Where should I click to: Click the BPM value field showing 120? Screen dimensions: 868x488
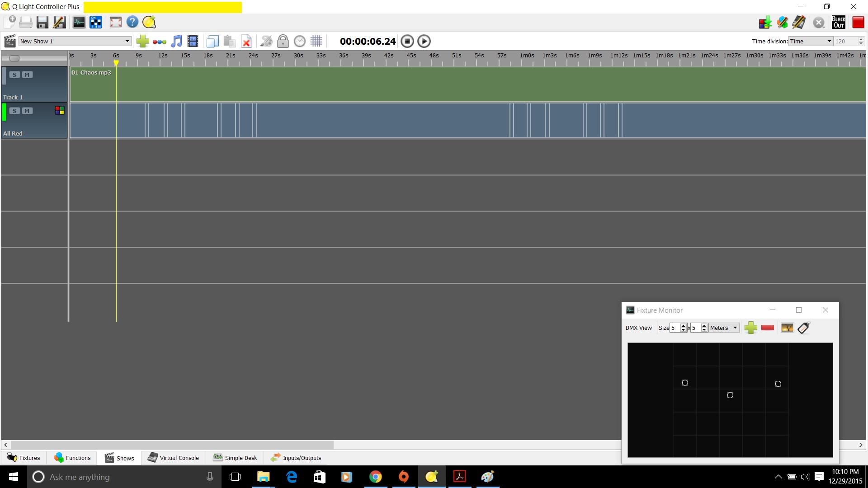(x=845, y=41)
